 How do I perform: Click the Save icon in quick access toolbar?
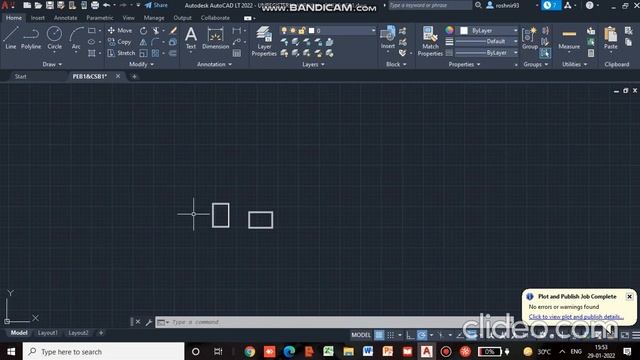point(49,5)
